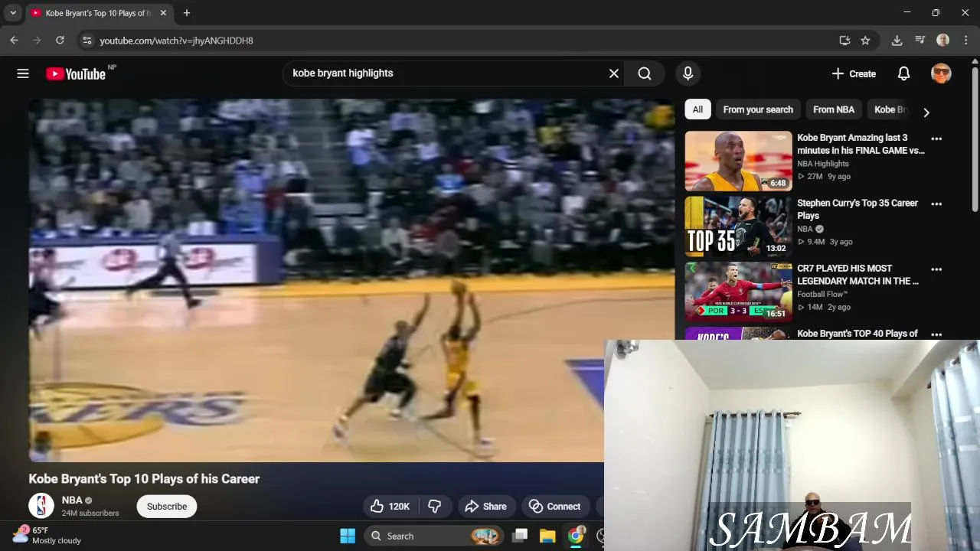Open the Create menu
Viewport: 980px width, 551px height.
point(854,73)
